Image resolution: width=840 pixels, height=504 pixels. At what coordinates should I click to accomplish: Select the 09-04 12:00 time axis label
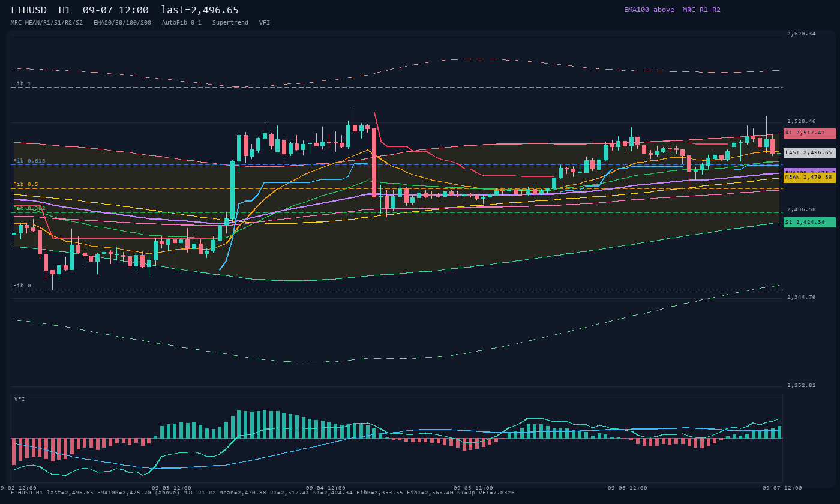click(x=326, y=488)
